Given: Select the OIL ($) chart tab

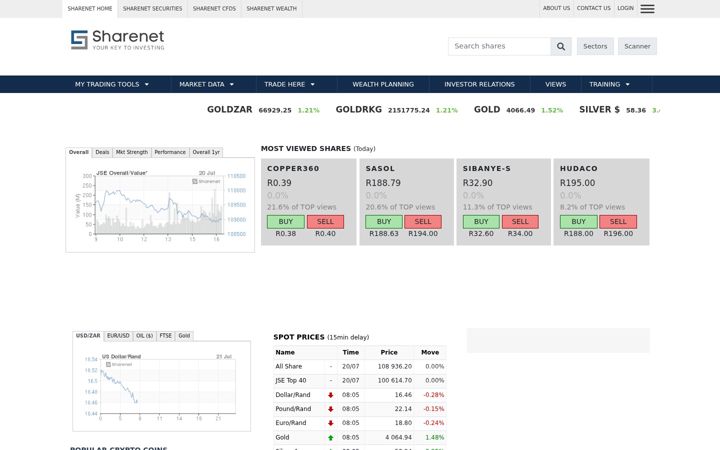Looking at the screenshot, I should [x=145, y=336].
